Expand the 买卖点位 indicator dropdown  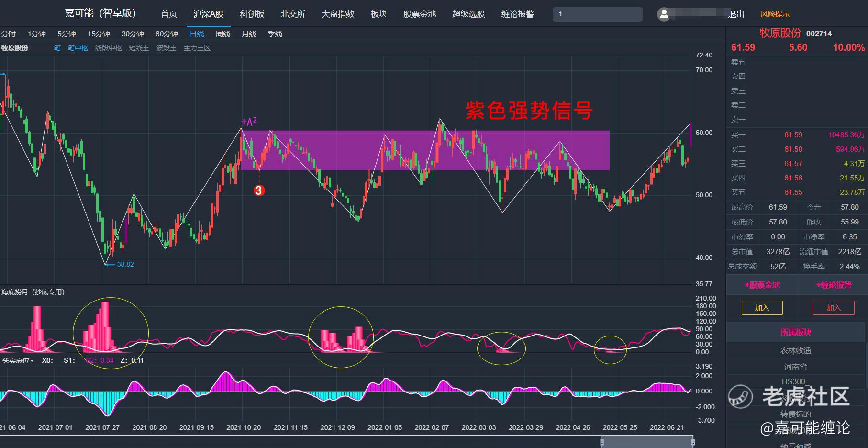click(18, 360)
